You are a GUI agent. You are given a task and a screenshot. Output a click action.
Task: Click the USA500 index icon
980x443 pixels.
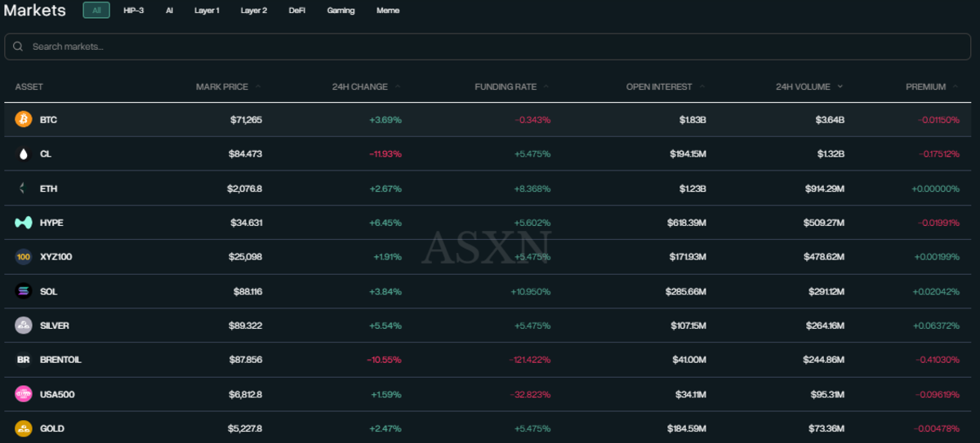24,394
